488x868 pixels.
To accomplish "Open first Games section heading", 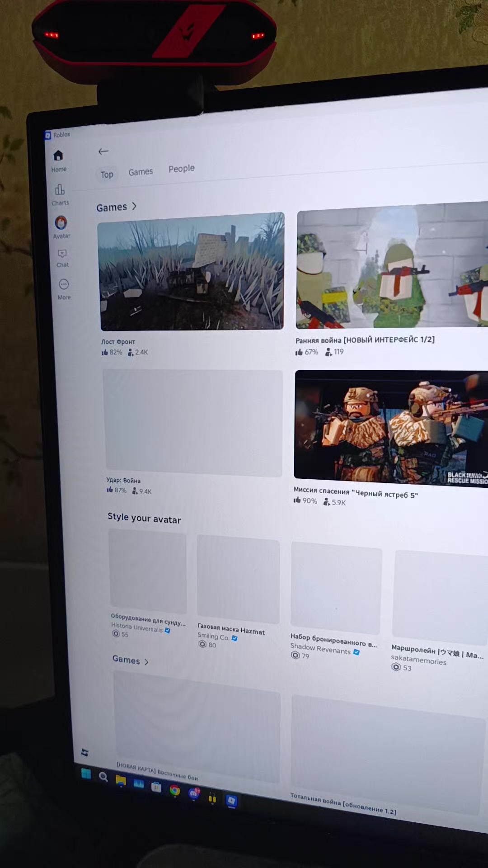I will click(112, 208).
